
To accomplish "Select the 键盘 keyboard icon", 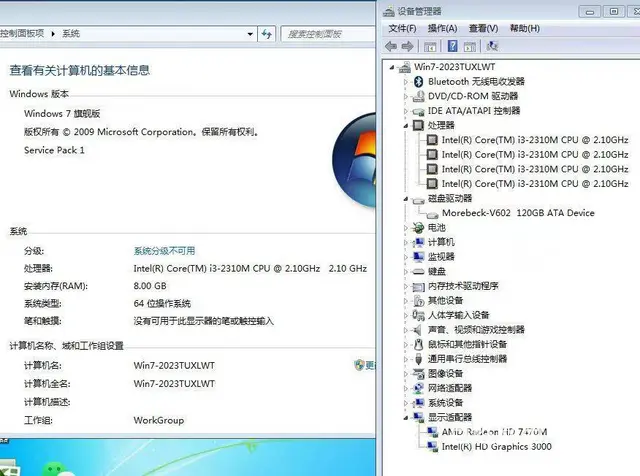I will (418, 271).
